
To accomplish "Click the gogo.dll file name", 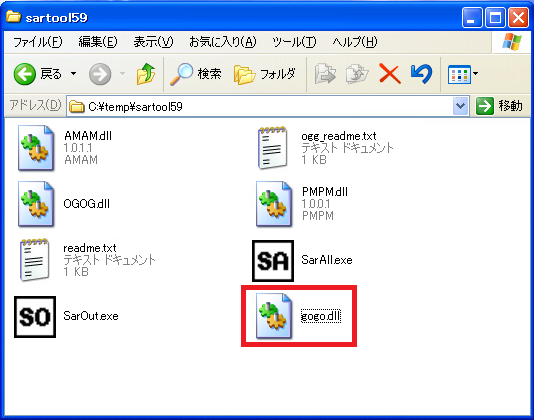I will click(321, 316).
